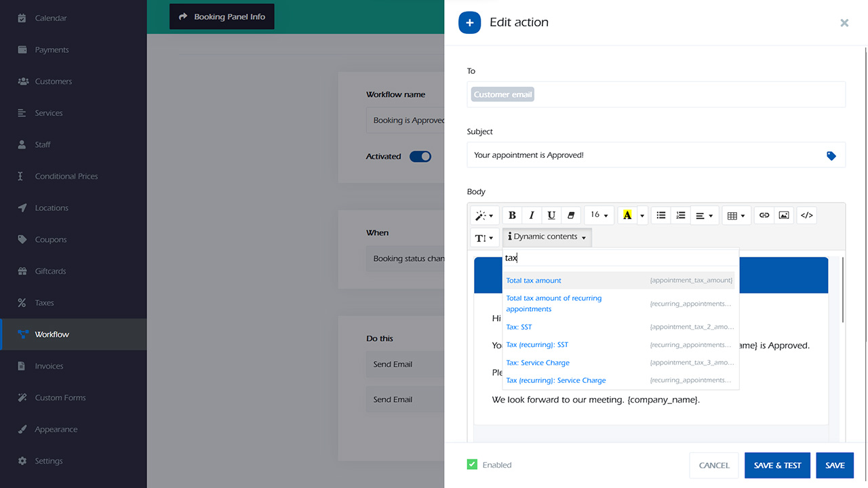Switch to code view in editor
The height and width of the screenshot is (488, 868).
coord(806,216)
